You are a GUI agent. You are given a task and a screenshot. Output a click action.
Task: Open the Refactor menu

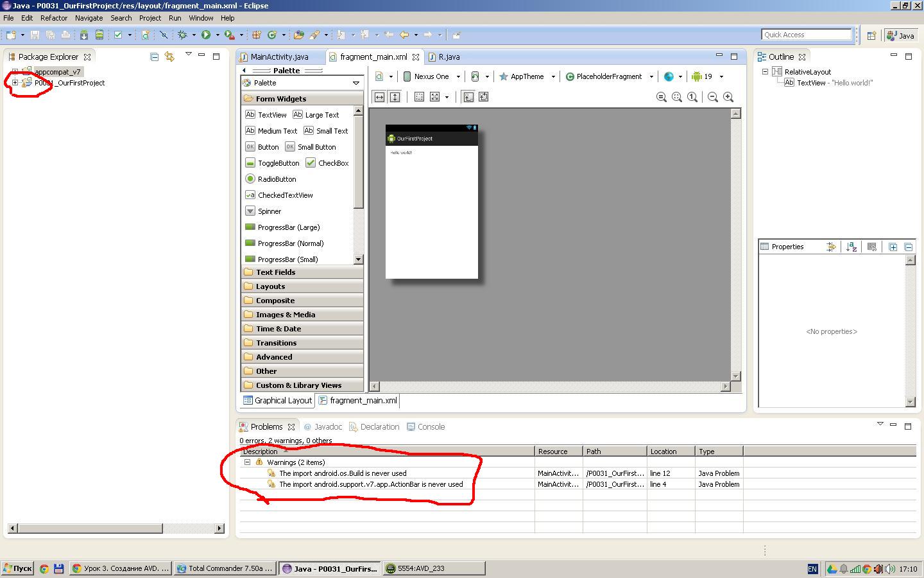point(54,18)
